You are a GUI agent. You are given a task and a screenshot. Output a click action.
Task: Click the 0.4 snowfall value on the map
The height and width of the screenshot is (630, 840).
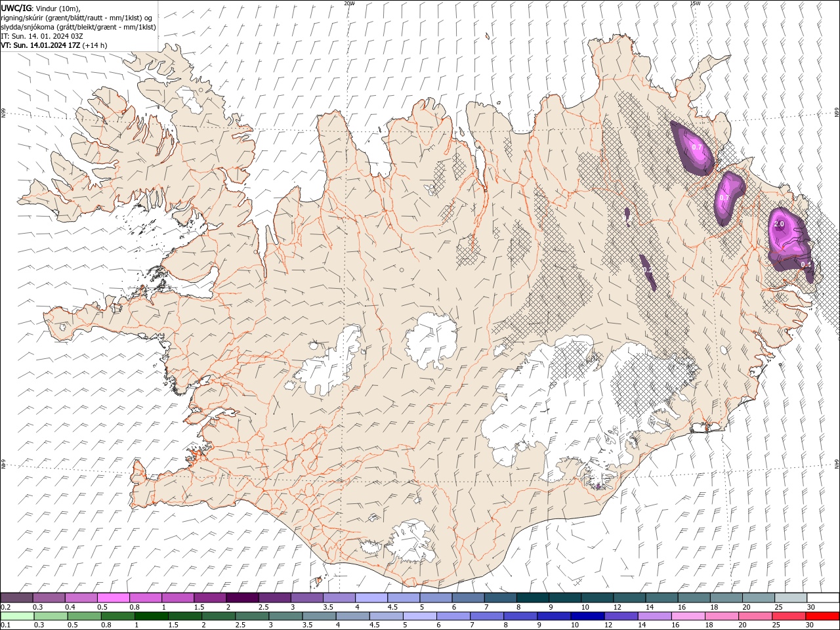click(807, 264)
